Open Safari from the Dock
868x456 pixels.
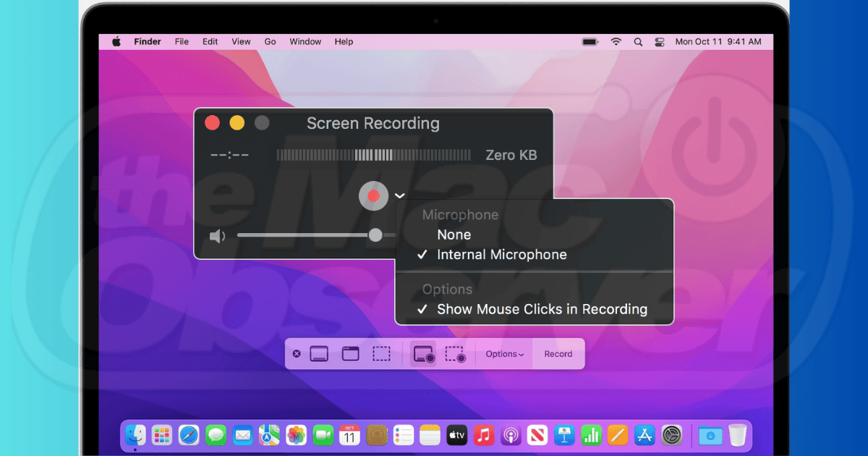189,435
